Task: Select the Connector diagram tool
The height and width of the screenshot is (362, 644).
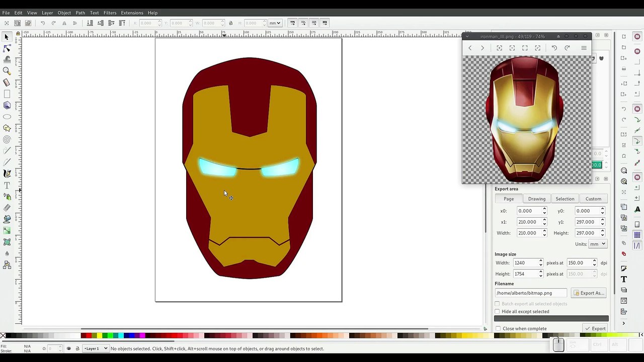Action: pos(7,265)
